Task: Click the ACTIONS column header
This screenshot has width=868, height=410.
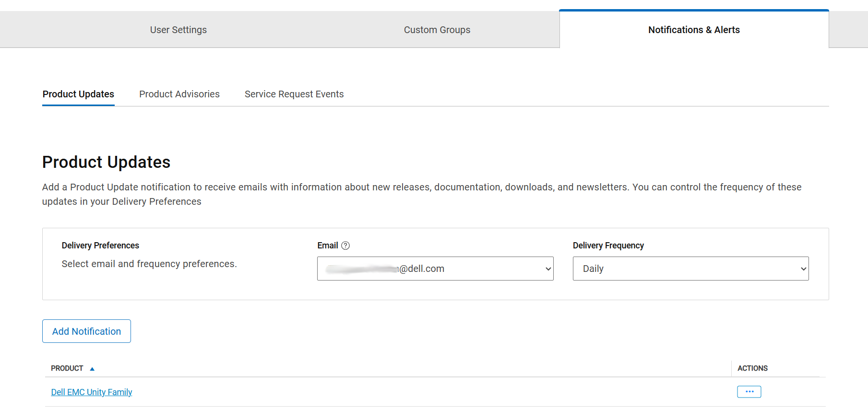Action: pyautogui.click(x=752, y=368)
